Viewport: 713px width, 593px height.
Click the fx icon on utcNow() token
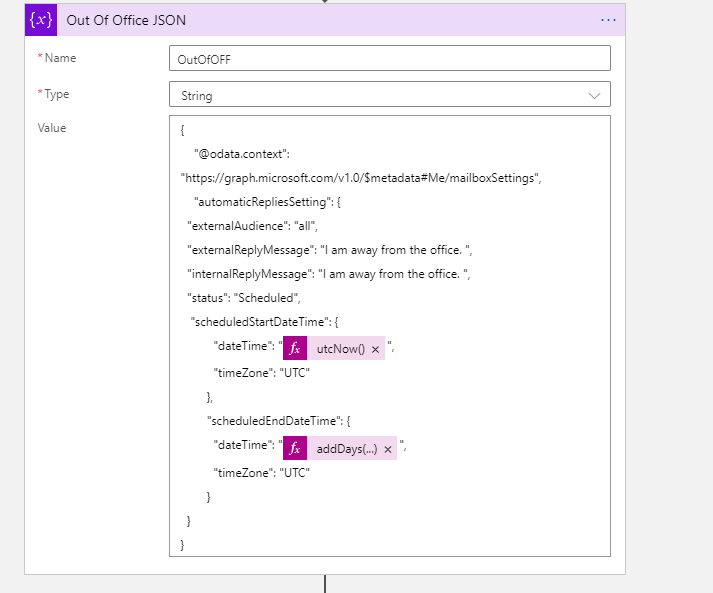click(295, 349)
